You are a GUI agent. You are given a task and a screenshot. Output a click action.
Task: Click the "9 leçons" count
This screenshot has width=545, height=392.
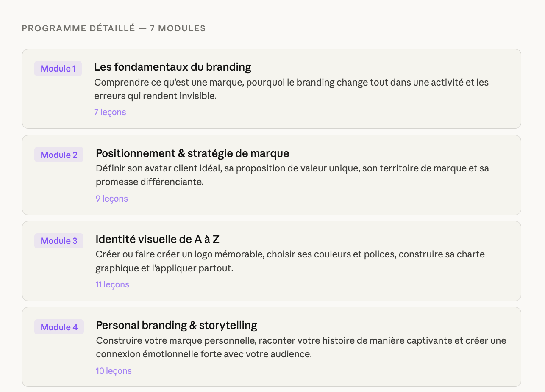point(111,199)
